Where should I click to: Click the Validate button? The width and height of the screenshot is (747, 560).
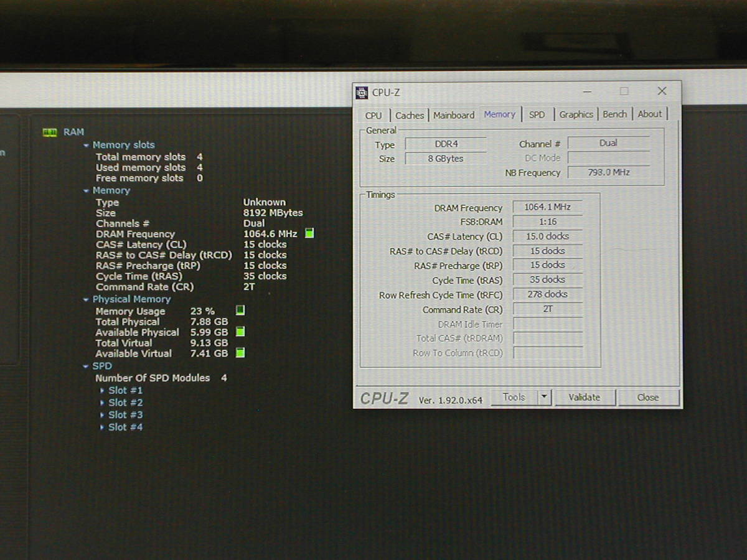point(585,397)
